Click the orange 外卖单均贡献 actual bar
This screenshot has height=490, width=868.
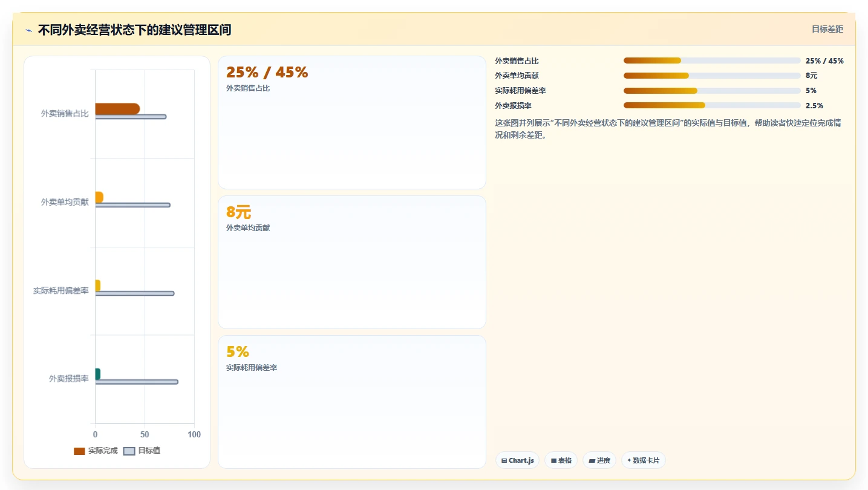[99, 197]
